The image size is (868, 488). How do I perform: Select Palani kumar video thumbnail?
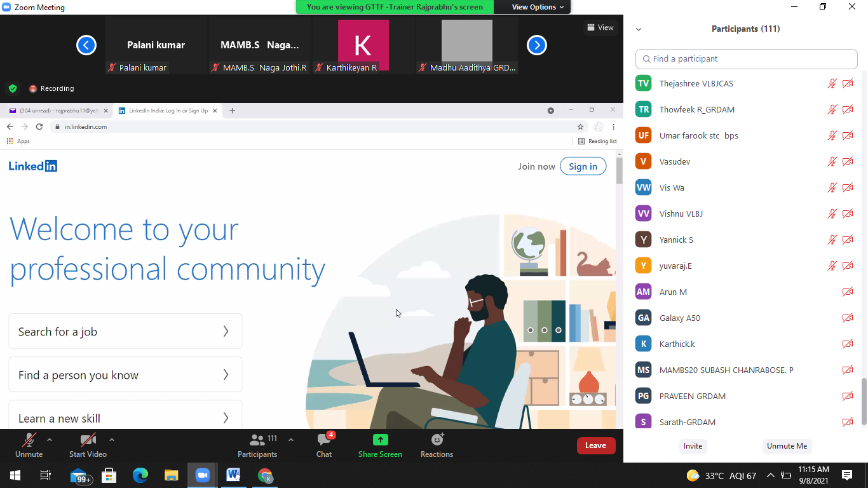coord(156,46)
